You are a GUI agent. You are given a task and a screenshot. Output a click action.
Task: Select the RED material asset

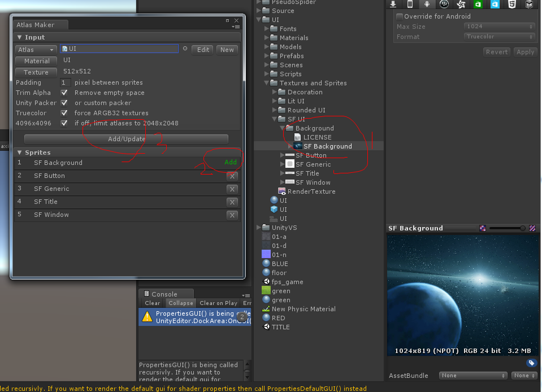(x=274, y=318)
